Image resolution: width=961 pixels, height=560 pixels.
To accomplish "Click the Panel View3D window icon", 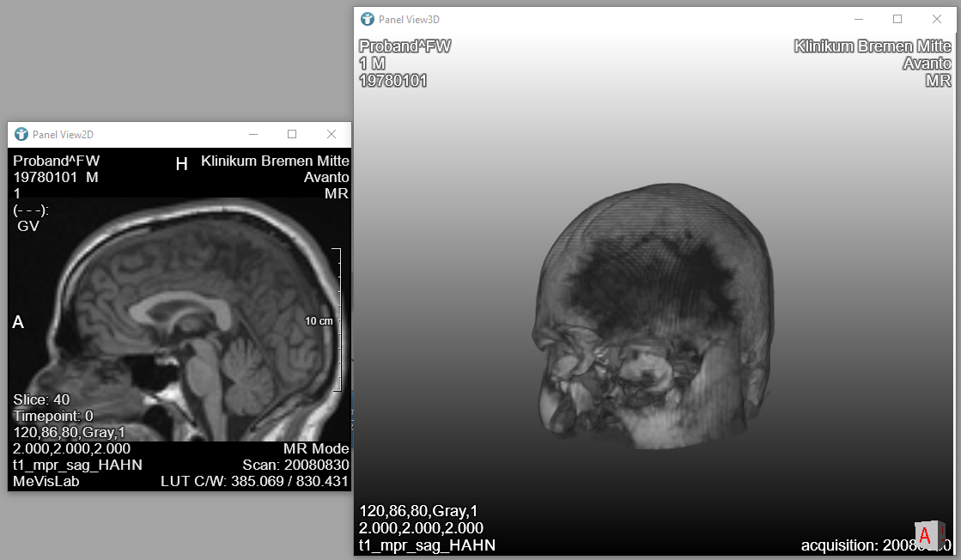I will [368, 19].
